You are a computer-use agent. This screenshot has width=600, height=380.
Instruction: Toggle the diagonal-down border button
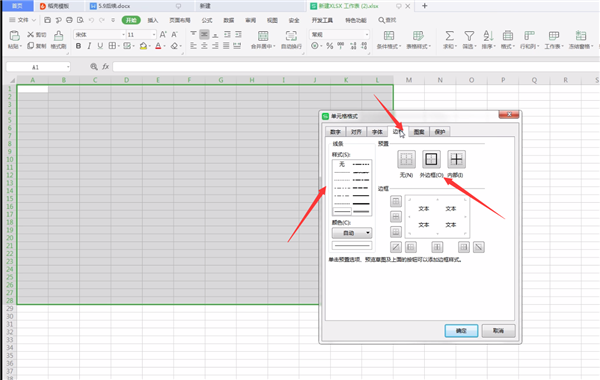[478, 247]
